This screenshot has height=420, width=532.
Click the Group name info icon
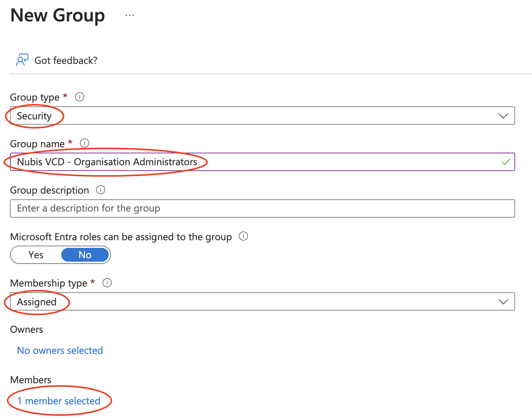[85, 143]
